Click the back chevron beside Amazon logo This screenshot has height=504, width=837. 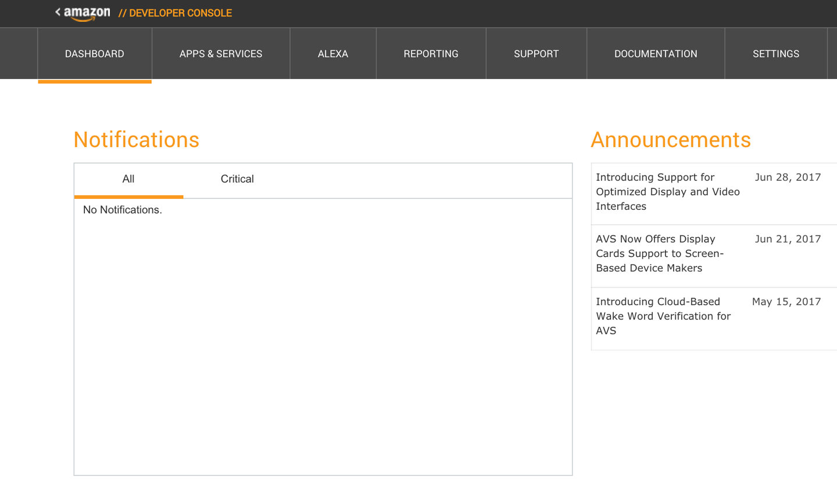58,12
